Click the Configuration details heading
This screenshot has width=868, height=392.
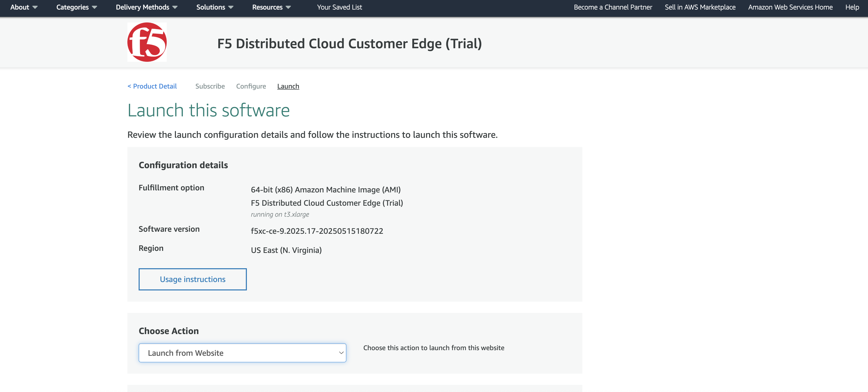pos(183,165)
